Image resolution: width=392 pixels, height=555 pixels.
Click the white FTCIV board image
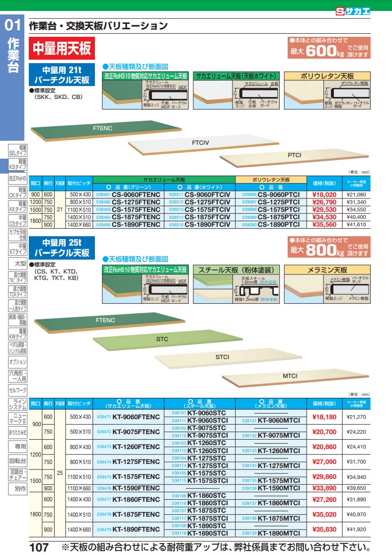pos(204,144)
